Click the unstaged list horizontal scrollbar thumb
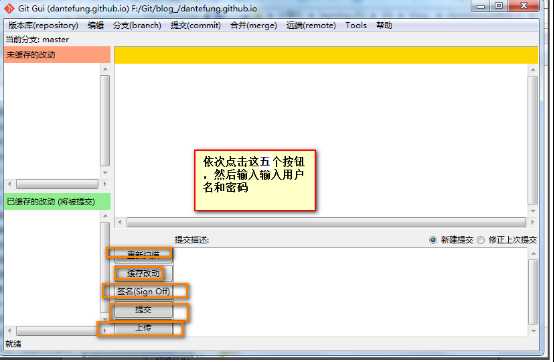 [x=57, y=184]
